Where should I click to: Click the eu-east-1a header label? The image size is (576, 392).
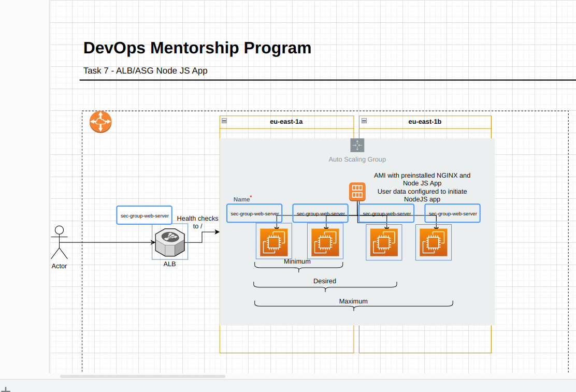pyautogui.click(x=286, y=122)
